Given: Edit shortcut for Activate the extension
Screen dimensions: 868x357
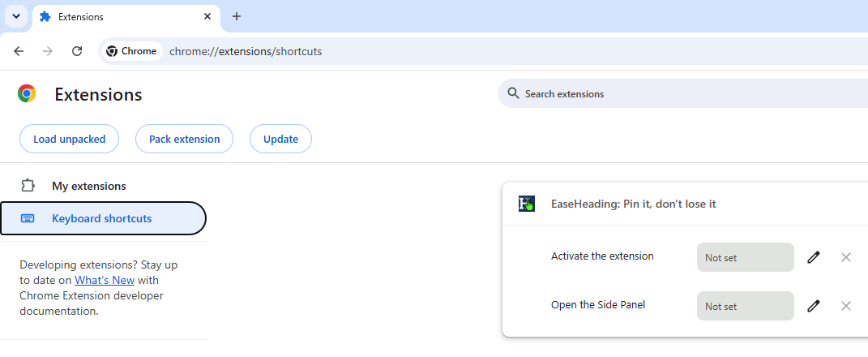Looking at the screenshot, I should 813,257.
